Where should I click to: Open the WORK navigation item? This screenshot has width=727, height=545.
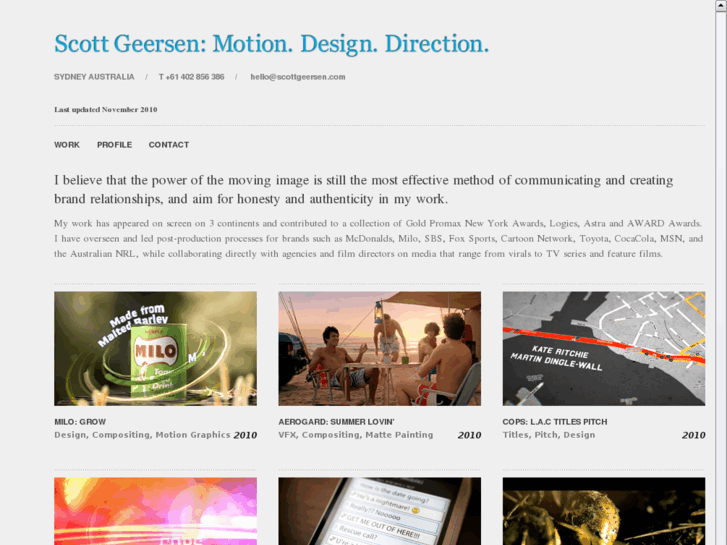coord(67,145)
